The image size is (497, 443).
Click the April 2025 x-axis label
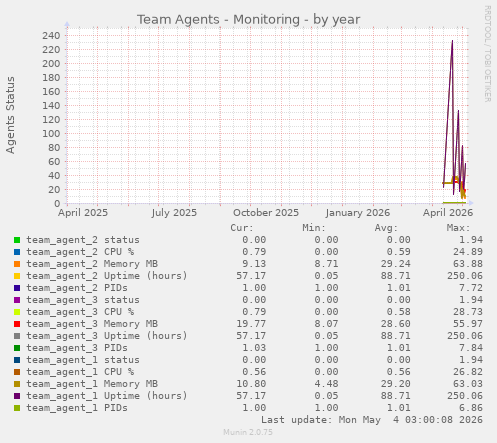point(83,213)
